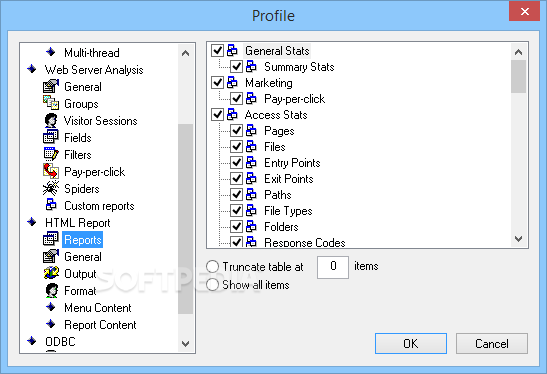Click the Output globe icon

(x=51, y=273)
